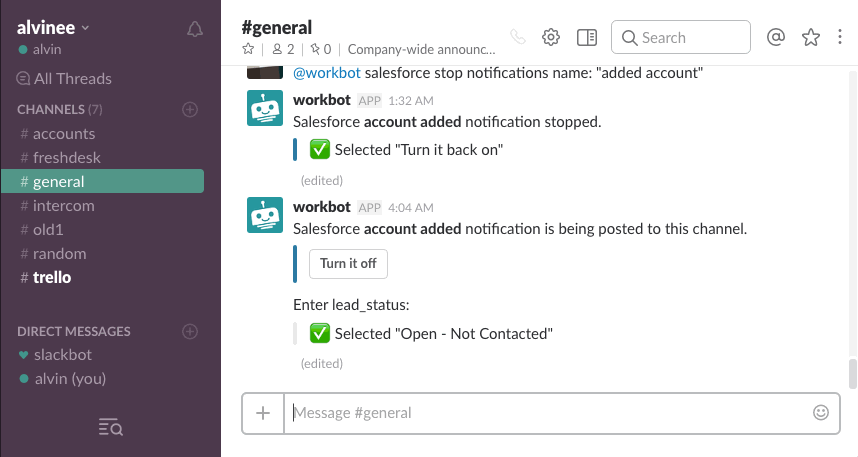Open All Threads view
Image resolution: width=858 pixels, height=457 pixels.
click(72, 78)
